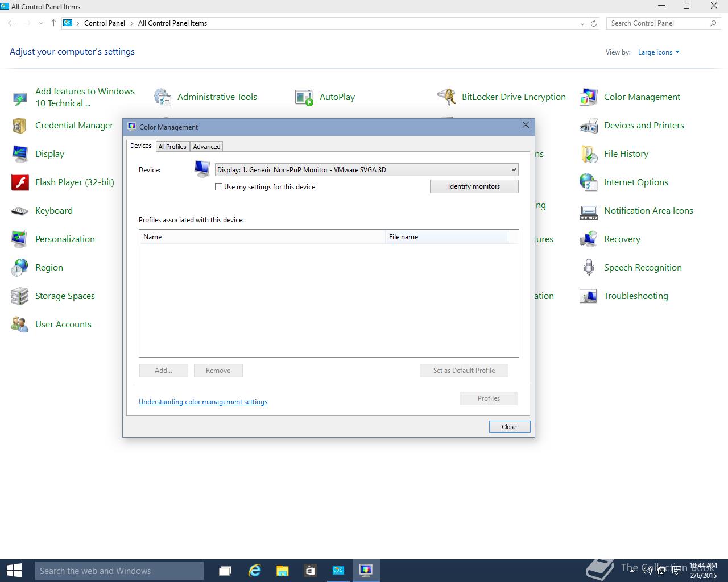Open Task View on the taskbar
The height and width of the screenshot is (582, 728).
pyautogui.click(x=225, y=570)
